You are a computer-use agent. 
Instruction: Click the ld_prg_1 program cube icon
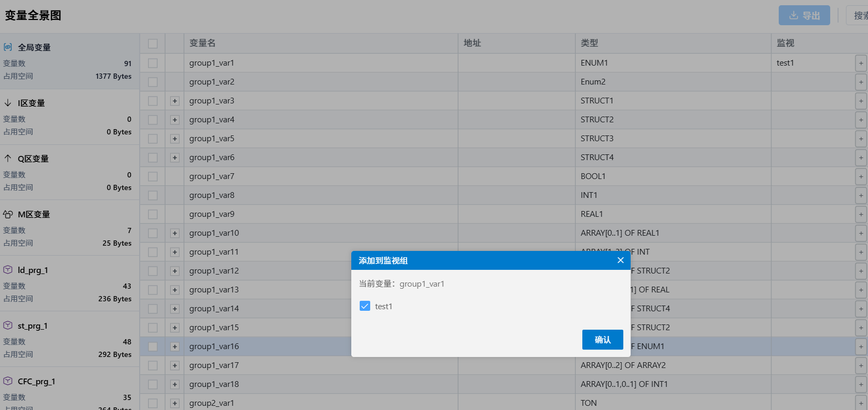(x=8, y=270)
